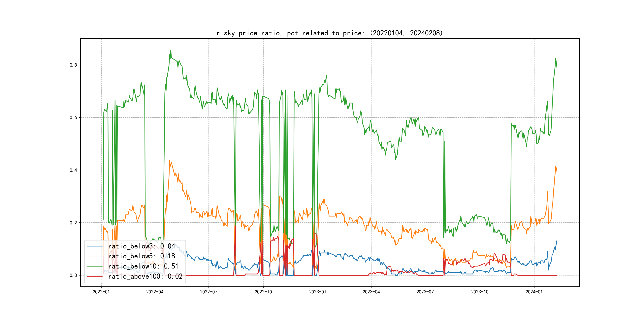Click the ratio_below10 legend label
Screen dimensions: 644x322
pos(143,266)
